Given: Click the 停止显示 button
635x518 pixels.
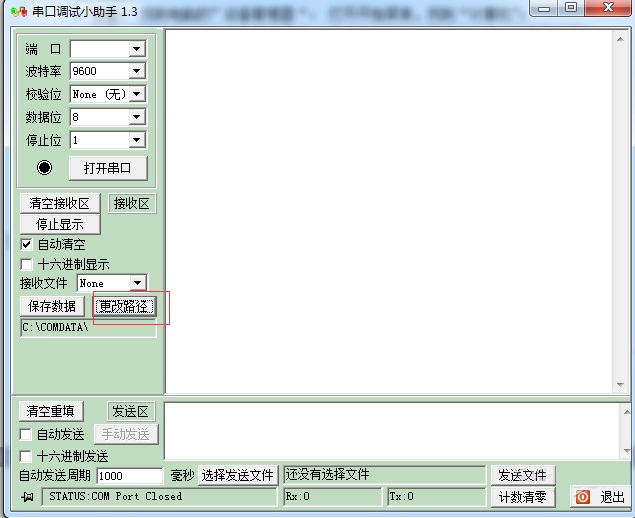Looking at the screenshot, I should pos(60,224).
